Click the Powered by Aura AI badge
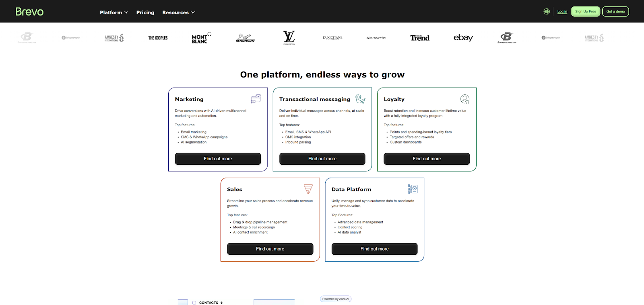644x305 pixels. (x=336, y=299)
